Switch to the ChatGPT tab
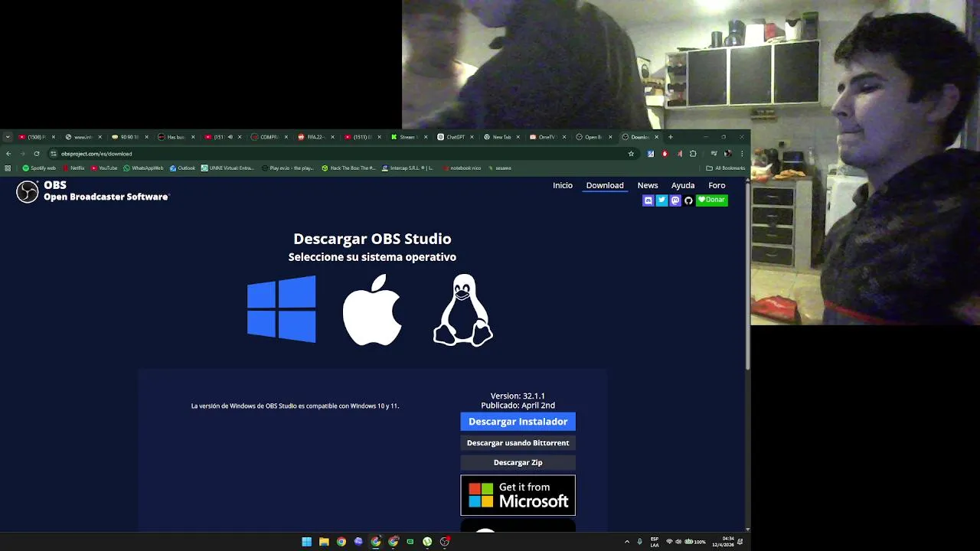 pyautogui.click(x=456, y=137)
